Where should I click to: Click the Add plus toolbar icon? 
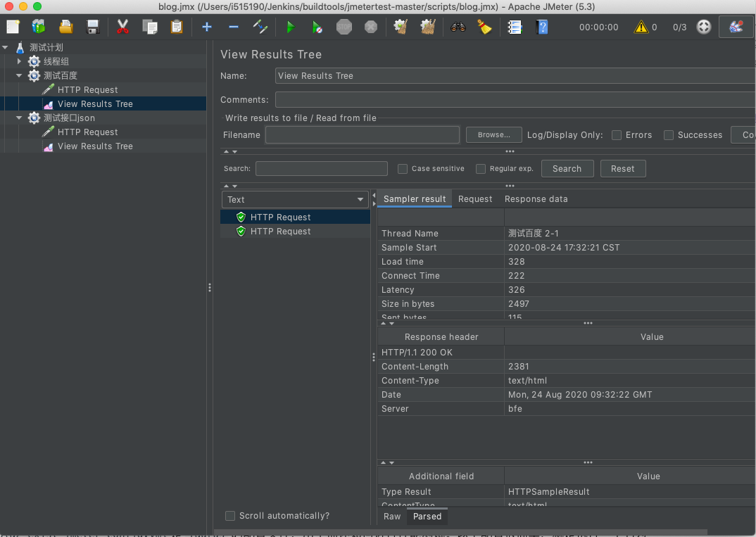click(x=206, y=27)
